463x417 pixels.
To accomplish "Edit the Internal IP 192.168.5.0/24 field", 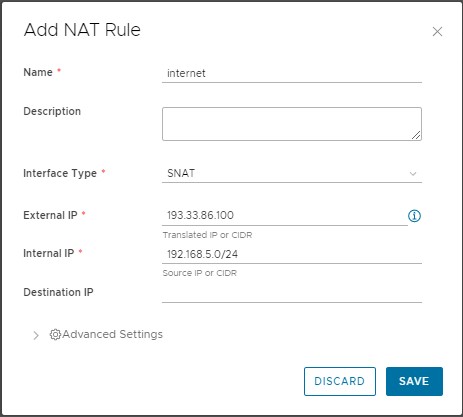I will tap(292, 255).
